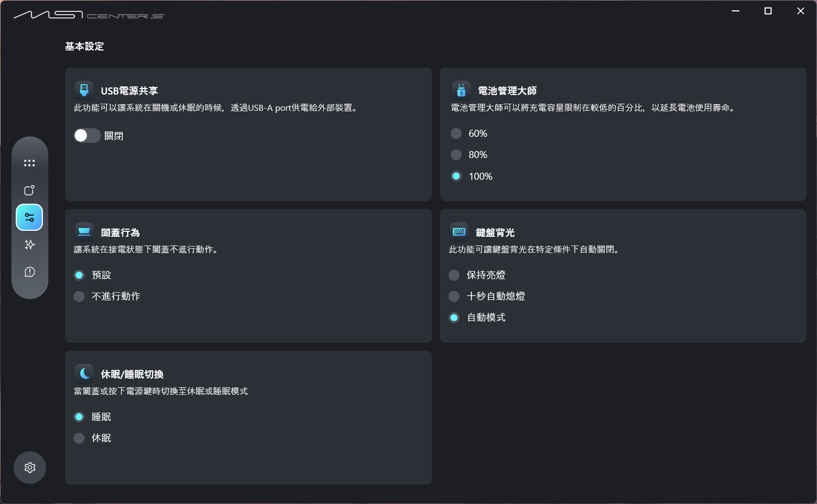Click the sparkles AI icon in the sidebar

(29, 244)
